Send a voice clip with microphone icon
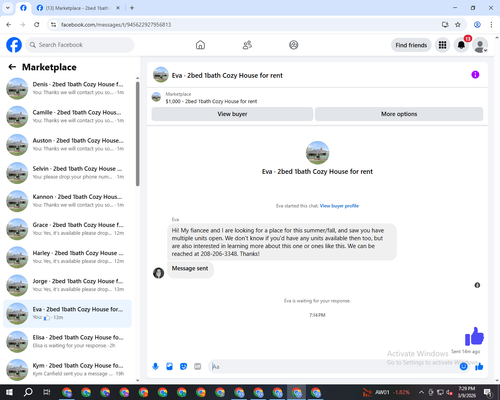500x400 pixels. 155,367
